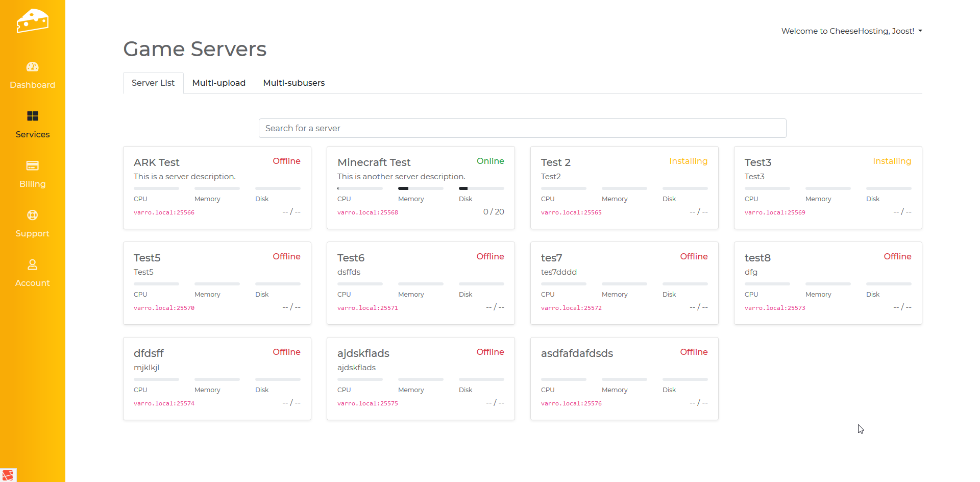This screenshot has height=482, width=980.
Task: Select the Services grid icon
Action: [32, 116]
